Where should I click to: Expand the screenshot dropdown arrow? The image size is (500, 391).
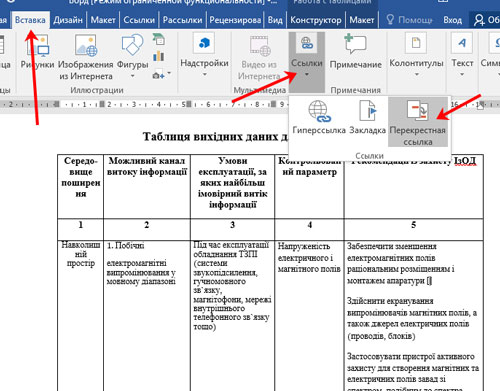169,73
